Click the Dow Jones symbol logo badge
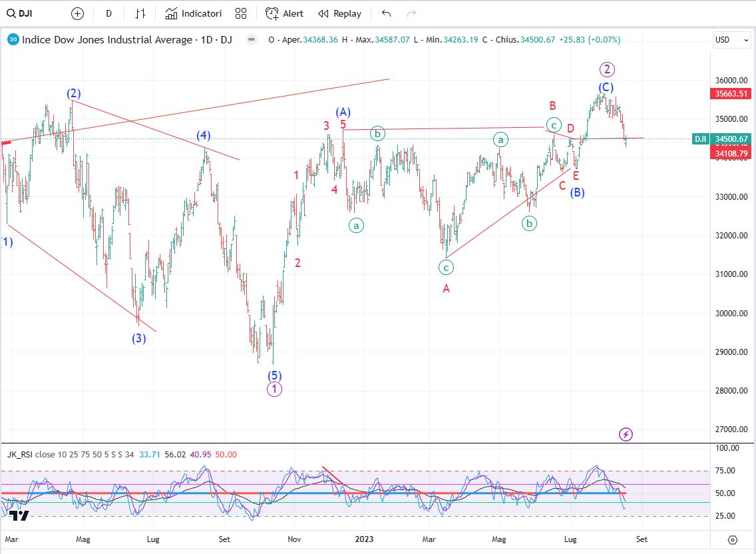Screen dimensions: 756x554 coord(13,39)
